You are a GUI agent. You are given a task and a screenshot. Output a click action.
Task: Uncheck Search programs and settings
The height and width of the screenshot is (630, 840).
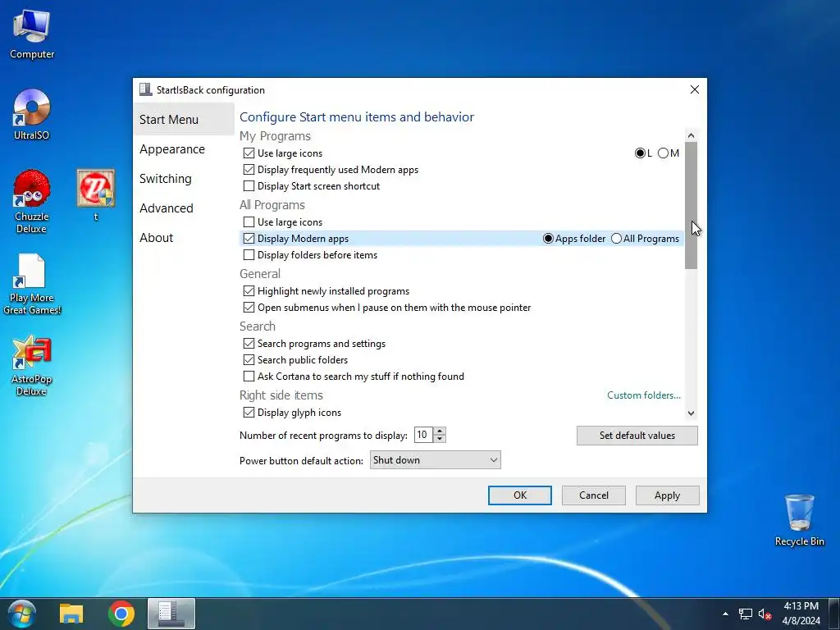[x=249, y=344]
